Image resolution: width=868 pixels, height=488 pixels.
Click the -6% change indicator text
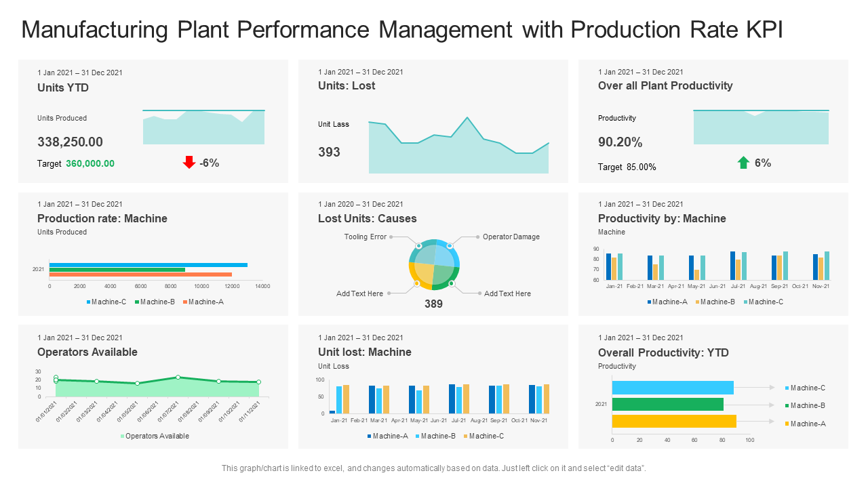(x=209, y=163)
